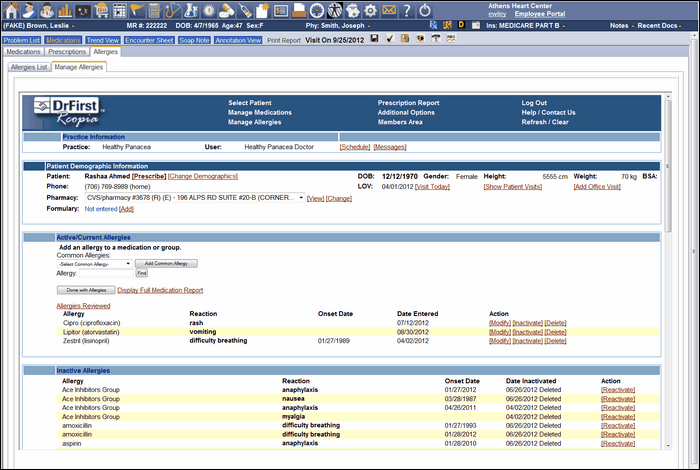
Task: Click into the Allergy search field
Action: pos(107,272)
